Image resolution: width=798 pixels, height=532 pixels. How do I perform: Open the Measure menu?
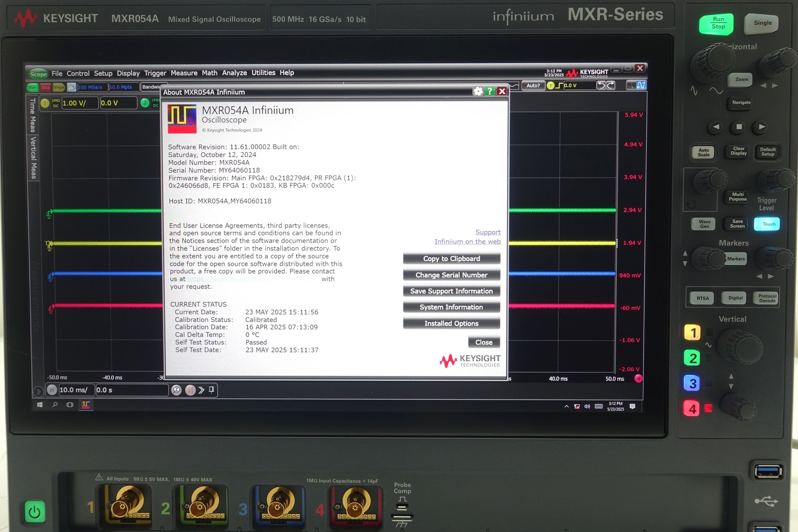point(184,73)
